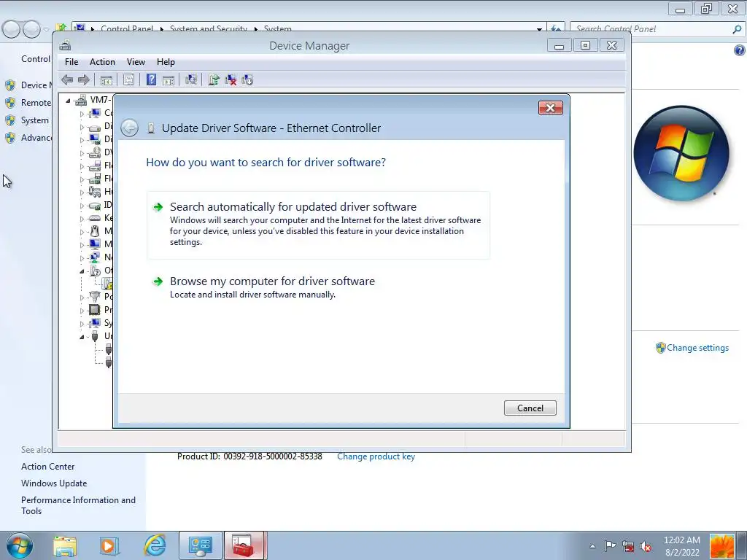This screenshot has width=747, height=560.
Task: Open Windows Media Player from the taskbar
Action: tap(109, 545)
